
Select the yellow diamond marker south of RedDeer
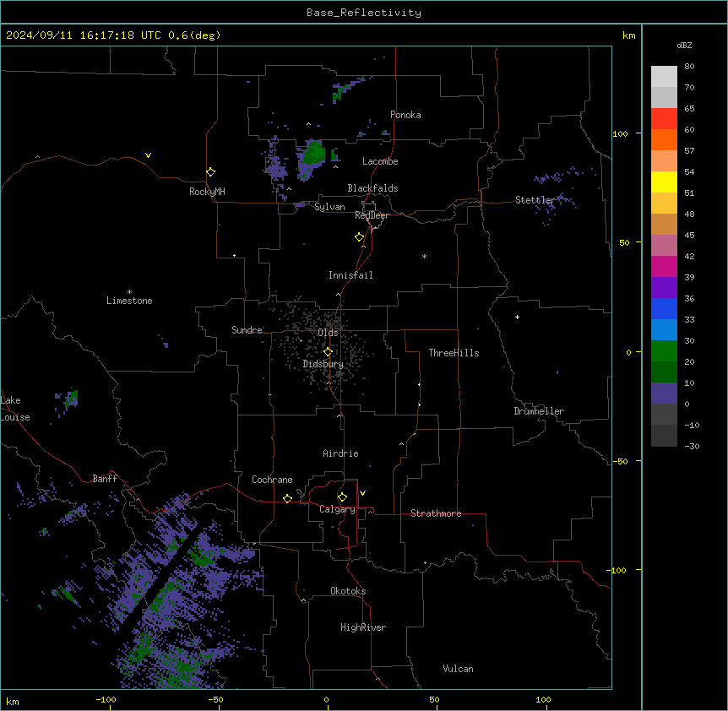(x=360, y=237)
